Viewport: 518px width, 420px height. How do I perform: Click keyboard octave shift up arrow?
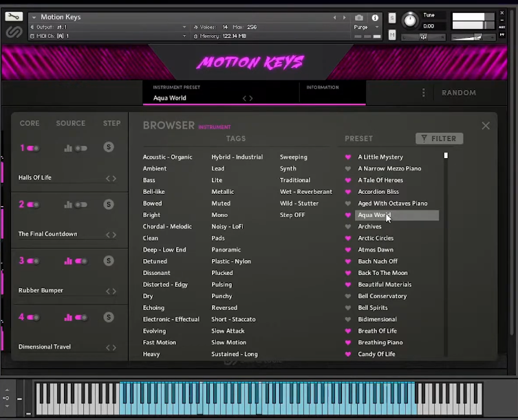(x=7, y=390)
